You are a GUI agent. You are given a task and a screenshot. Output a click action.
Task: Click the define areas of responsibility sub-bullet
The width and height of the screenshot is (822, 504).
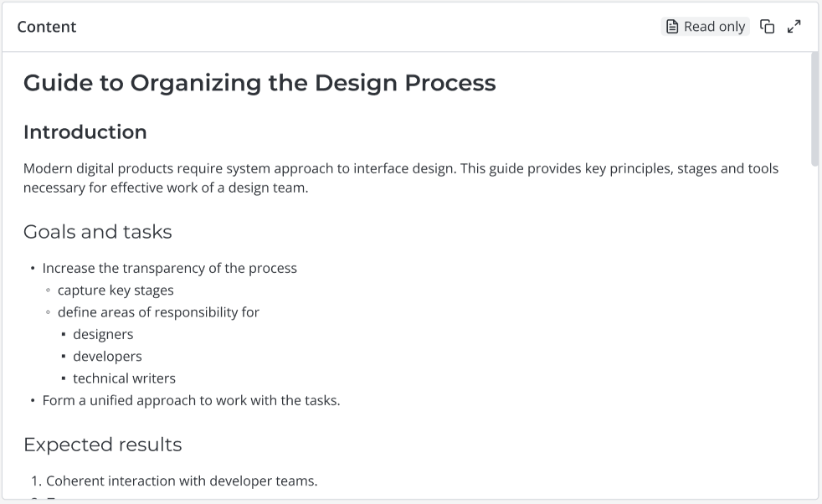158,312
